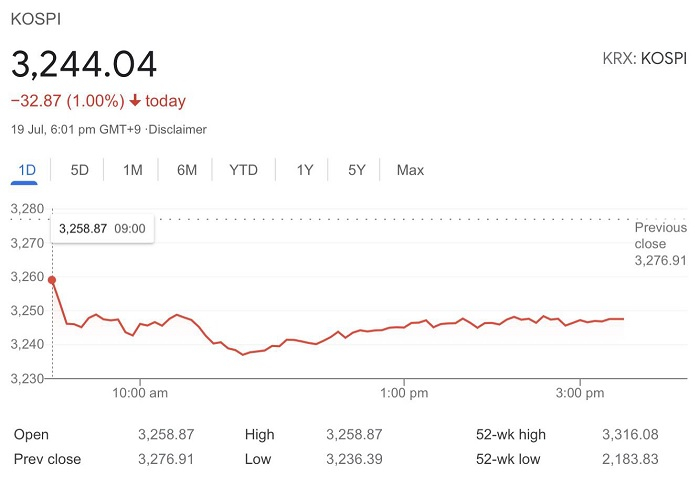The width and height of the screenshot is (700, 487).
Task: Click the 3,258.87 09:00 chart tooltip
Action: 102,229
